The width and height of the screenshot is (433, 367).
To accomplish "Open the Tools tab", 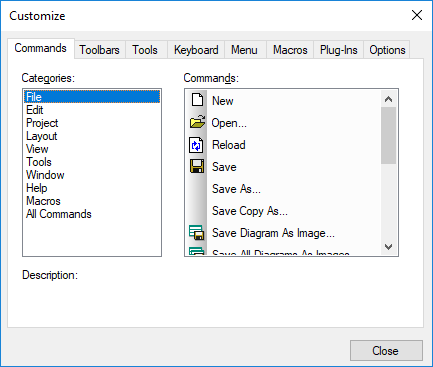I will 145,50.
